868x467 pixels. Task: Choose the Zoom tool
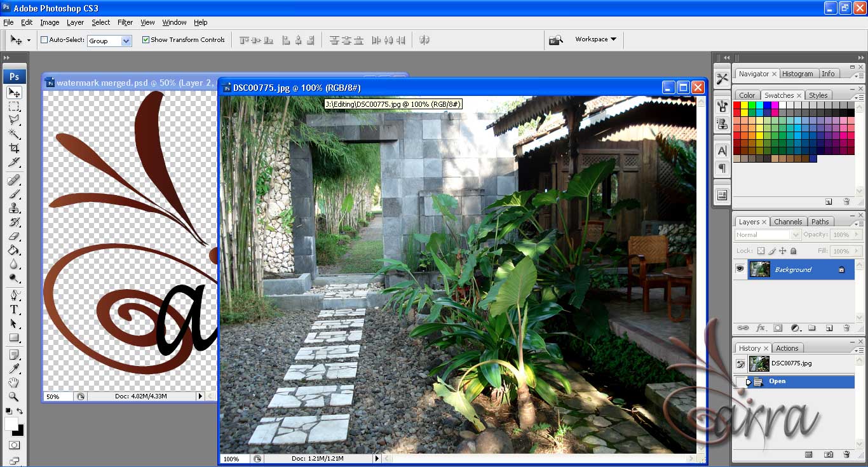(x=14, y=396)
